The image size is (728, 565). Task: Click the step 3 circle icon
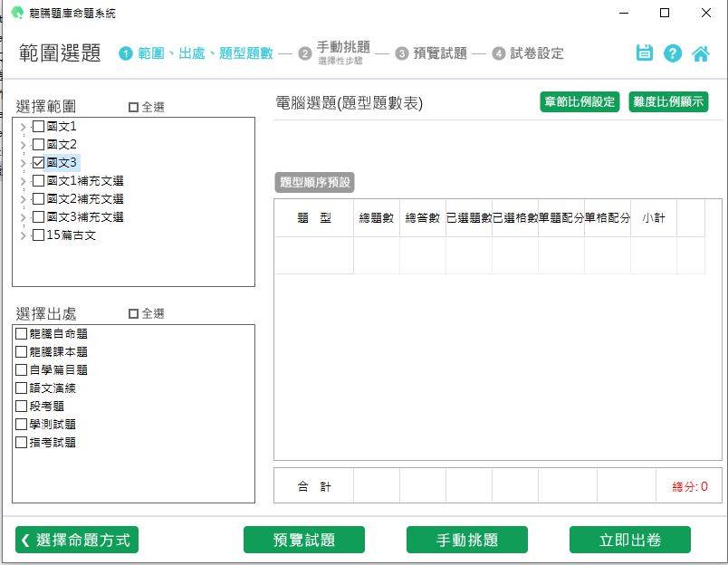coord(402,53)
